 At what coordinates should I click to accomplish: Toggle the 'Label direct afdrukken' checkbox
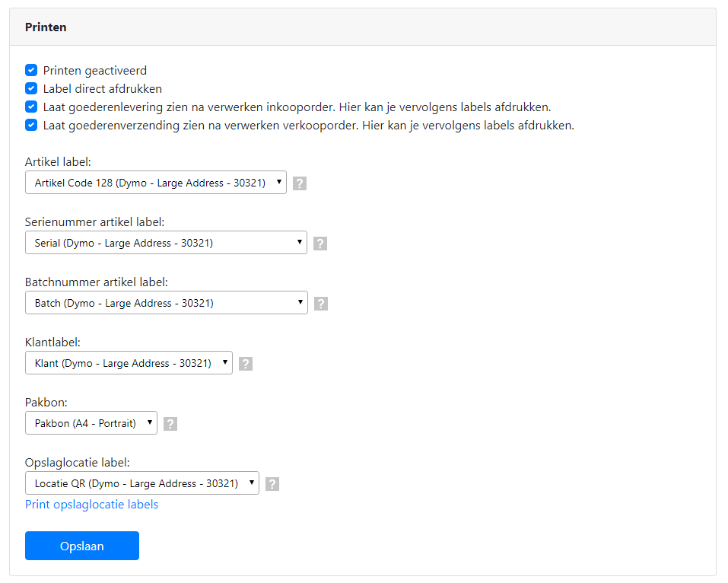tap(31, 89)
